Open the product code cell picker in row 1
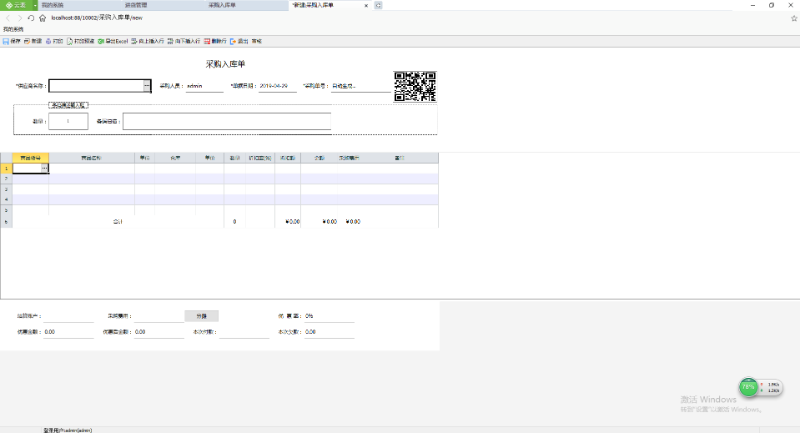This screenshot has height=433, width=800. coord(44,168)
